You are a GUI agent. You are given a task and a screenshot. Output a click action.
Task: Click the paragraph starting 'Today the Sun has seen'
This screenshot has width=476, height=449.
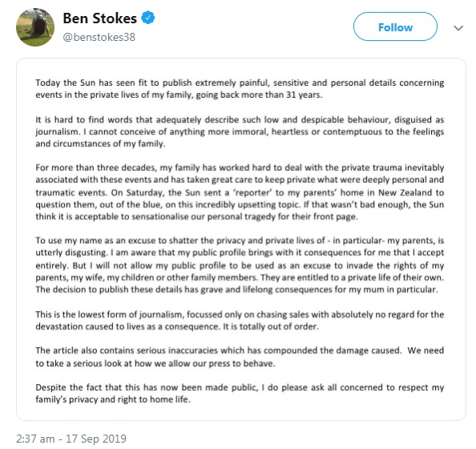pos(240,89)
